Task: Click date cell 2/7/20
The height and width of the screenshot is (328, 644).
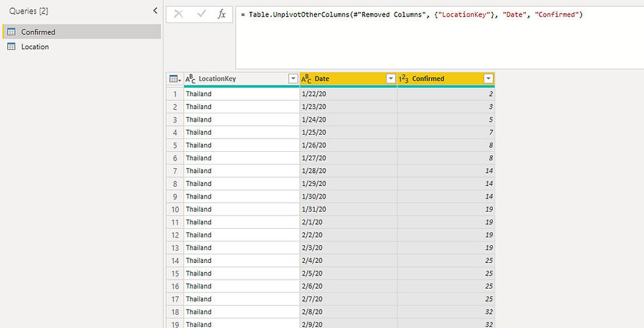Action: pyautogui.click(x=348, y=299)
